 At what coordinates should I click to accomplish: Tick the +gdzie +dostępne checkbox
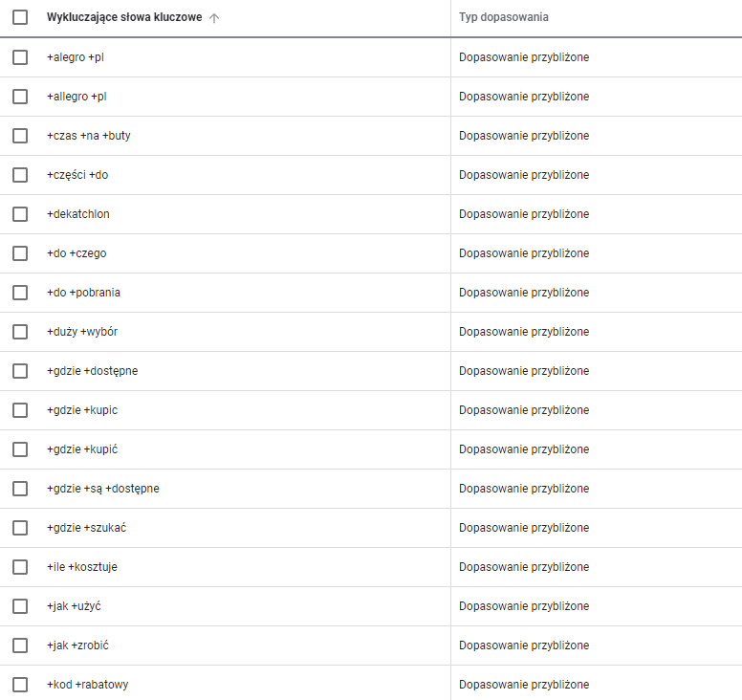pos(20,371)
